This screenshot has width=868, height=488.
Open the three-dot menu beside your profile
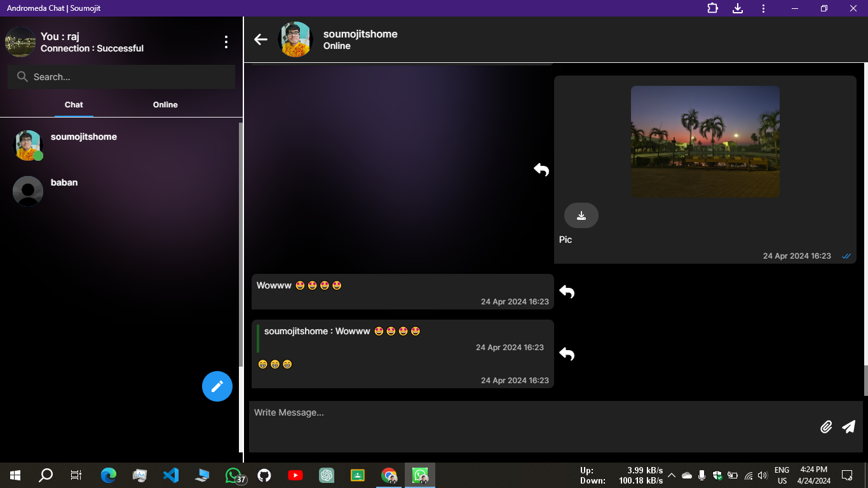(x=226, y=42)
